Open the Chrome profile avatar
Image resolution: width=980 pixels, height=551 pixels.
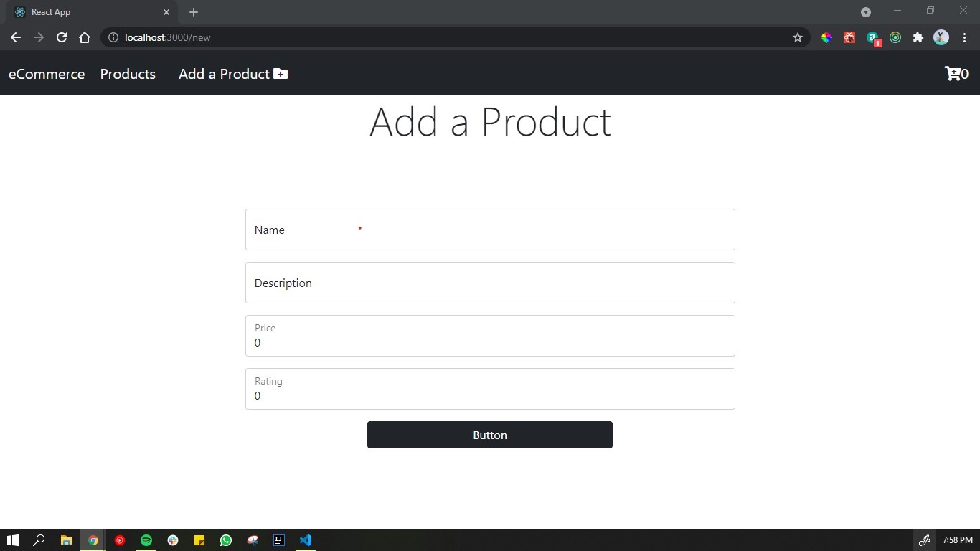(x=941, y=37)
